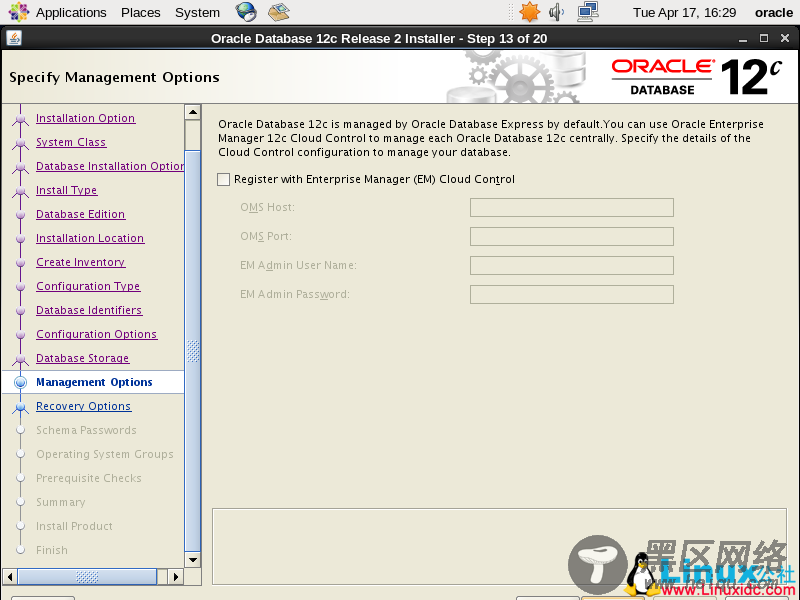Image resolution: width=800 pixels, height=600 pixels.
Task: Click the Java window icon in title bar
Action: coord(14,38)
